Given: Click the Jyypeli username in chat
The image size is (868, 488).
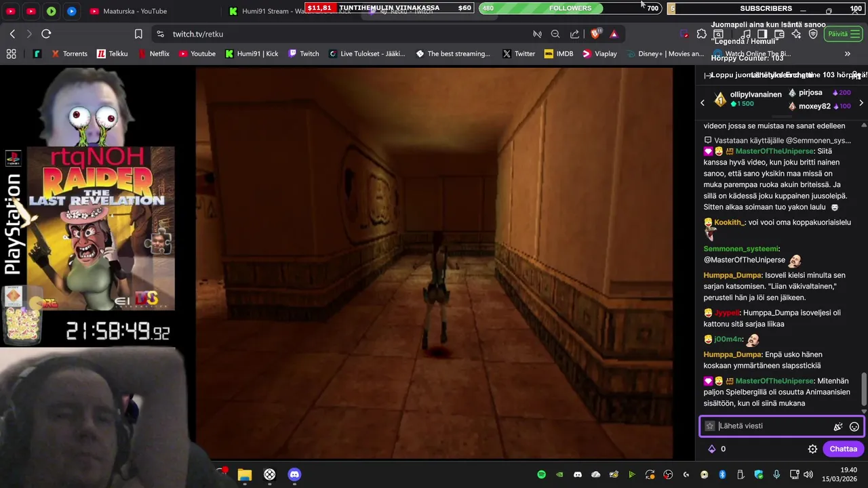Looking at the screenshot, I should coord(726,312).
